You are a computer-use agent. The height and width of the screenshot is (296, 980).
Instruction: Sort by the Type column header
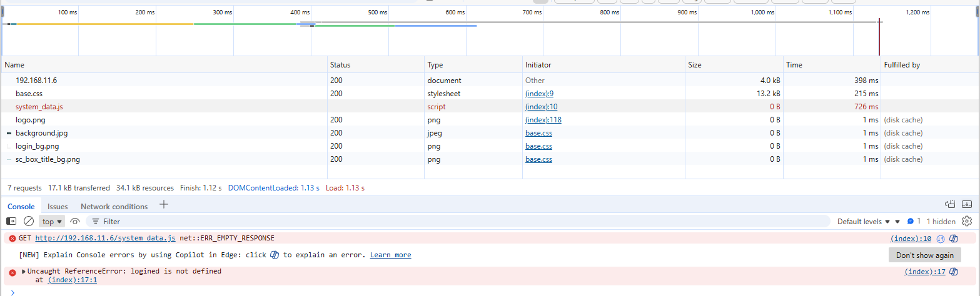pyautogui.click(x=473, y=64)
